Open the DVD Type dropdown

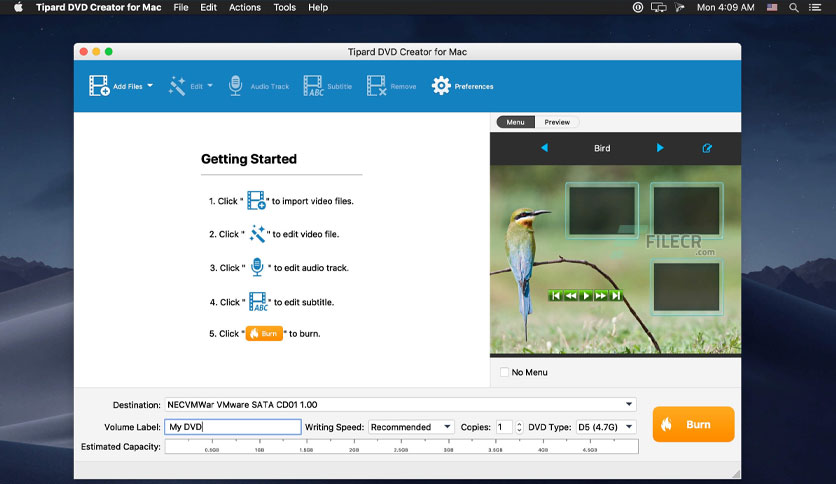coord(606,427)
